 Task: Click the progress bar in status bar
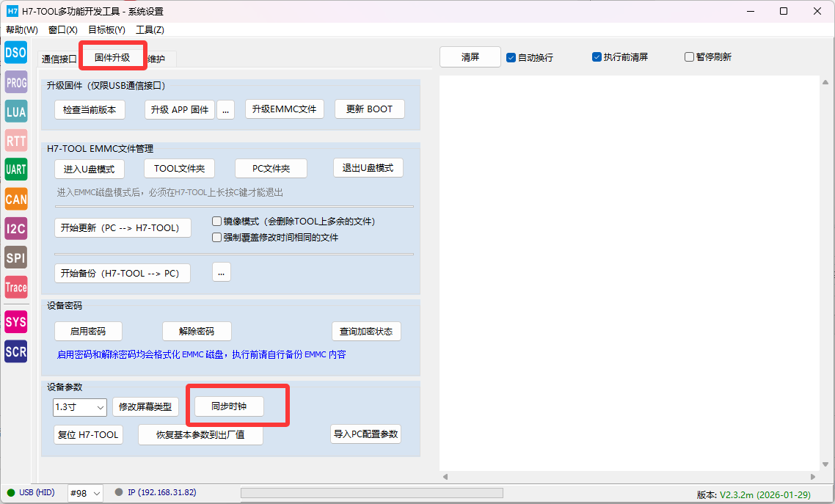(371, 493)
